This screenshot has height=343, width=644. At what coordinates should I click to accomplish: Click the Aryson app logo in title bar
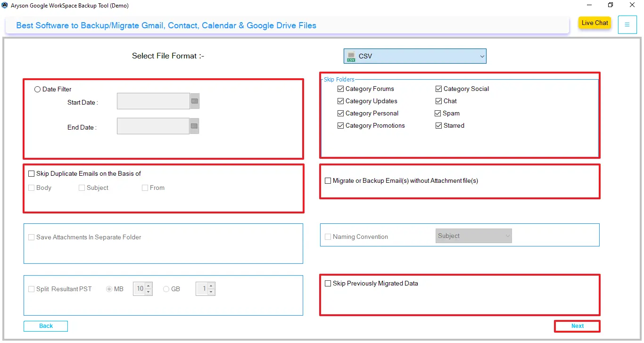[x=5, y=6]
